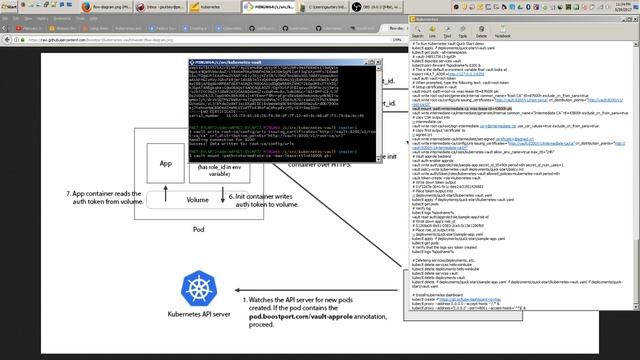Click the terminal window scrollbar down arrow
This screenshot has width=640, height=360.
pyautogui.click(x=379, y=159)
